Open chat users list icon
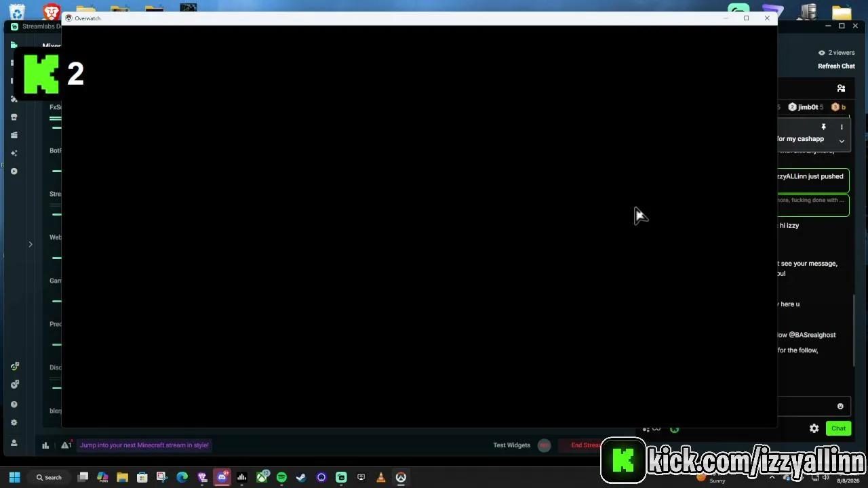 tap(841, 89)
